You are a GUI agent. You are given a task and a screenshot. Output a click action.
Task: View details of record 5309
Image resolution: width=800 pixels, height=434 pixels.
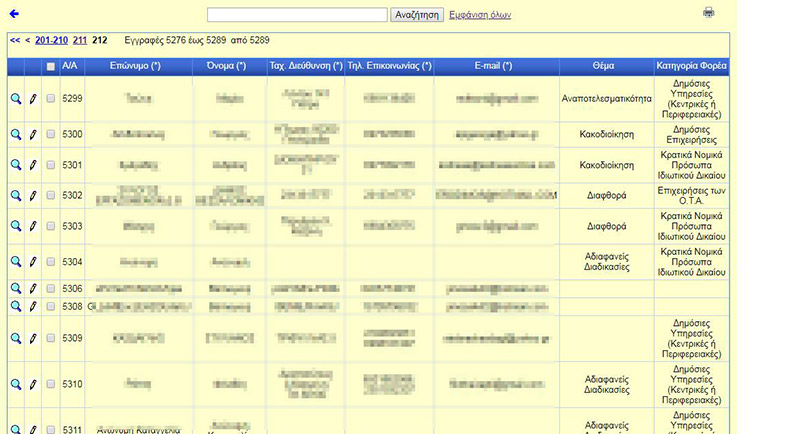pos(16,339)
